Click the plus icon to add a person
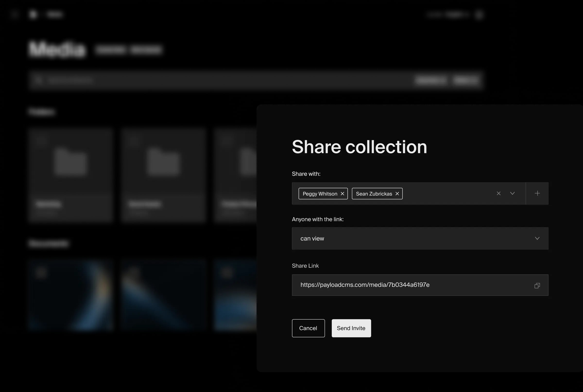 pos(537,193)
